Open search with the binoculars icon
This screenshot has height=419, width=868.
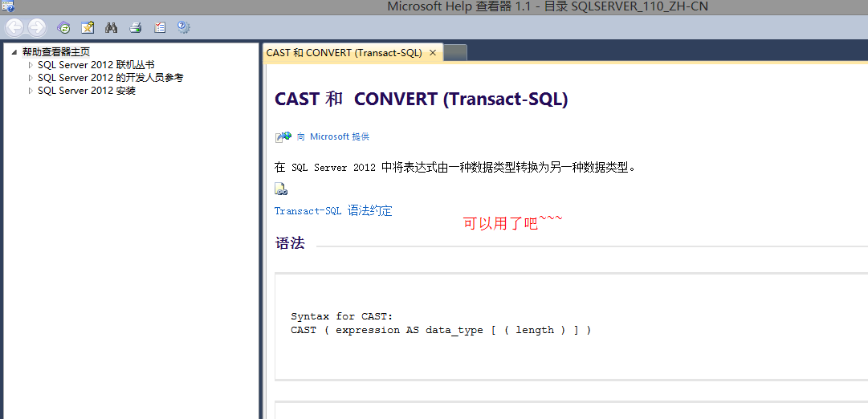(112, 27)
